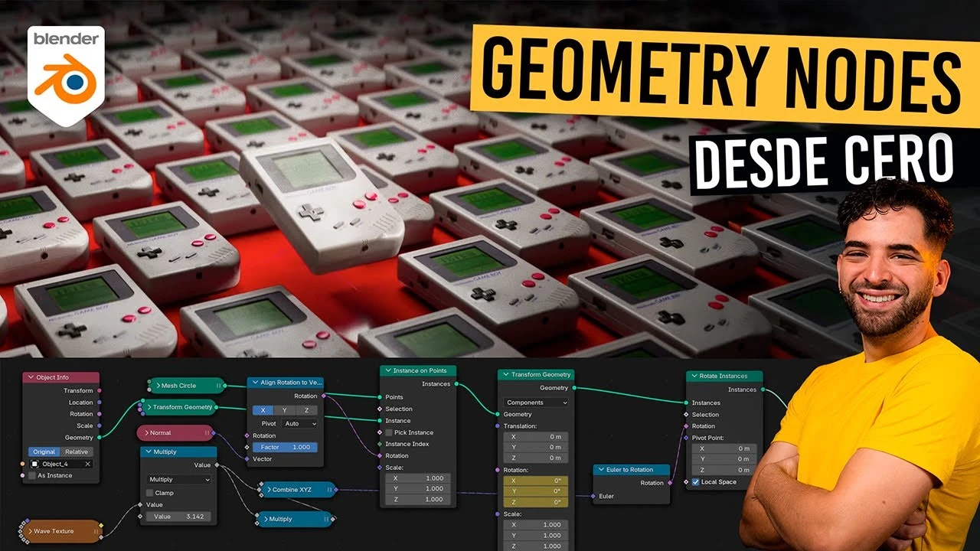Select the X axis in Align Rotation node

[x=263, y=410]
